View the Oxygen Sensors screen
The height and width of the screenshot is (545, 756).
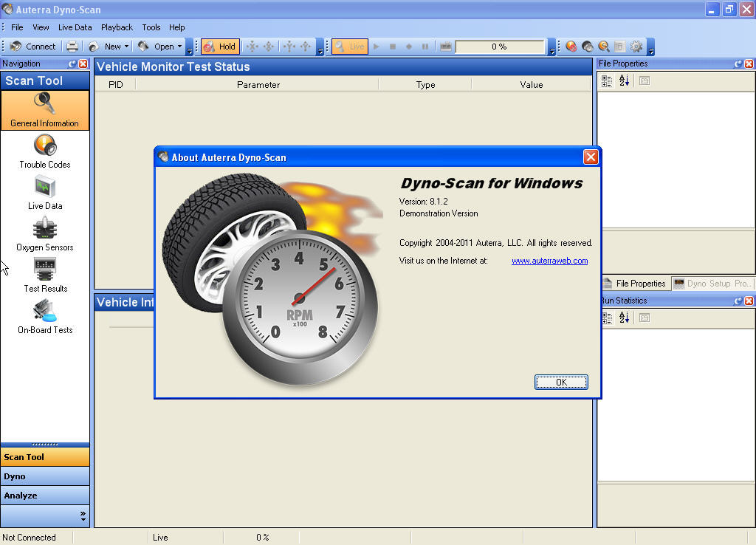[x=44, y=235]
